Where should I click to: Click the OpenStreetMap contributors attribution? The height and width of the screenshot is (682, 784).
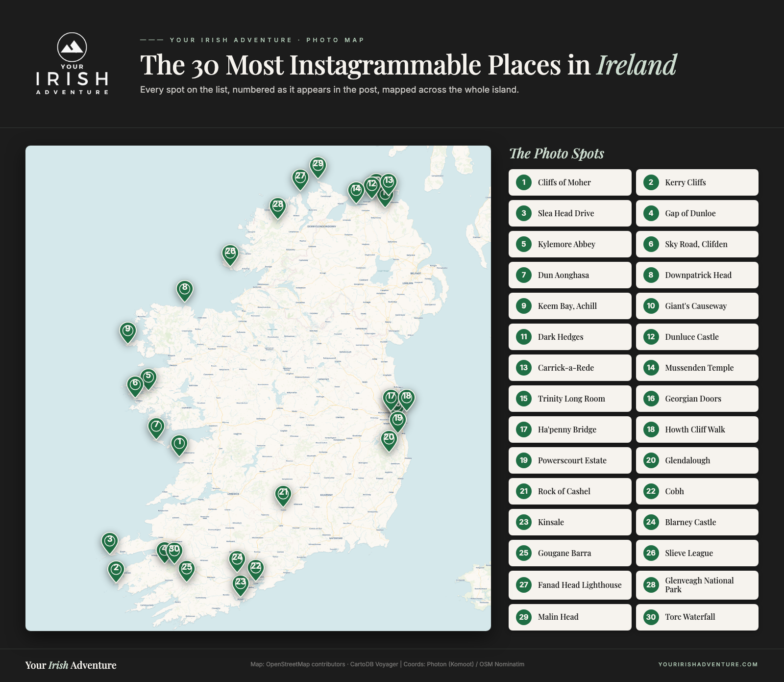coord(305,664)
